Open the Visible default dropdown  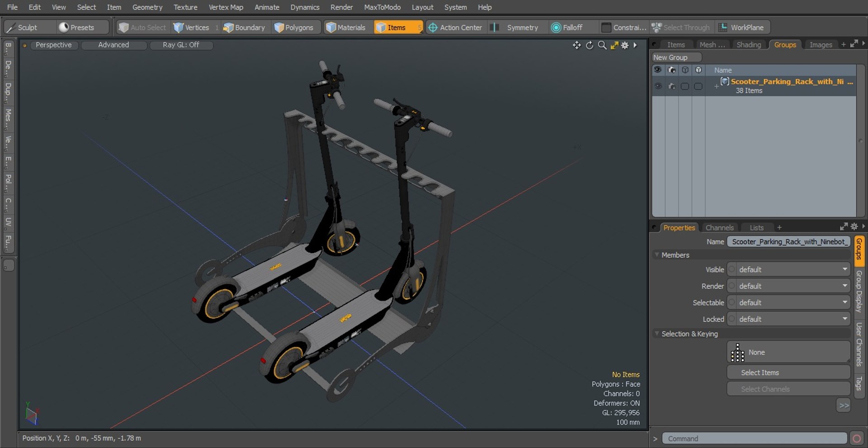788,269
